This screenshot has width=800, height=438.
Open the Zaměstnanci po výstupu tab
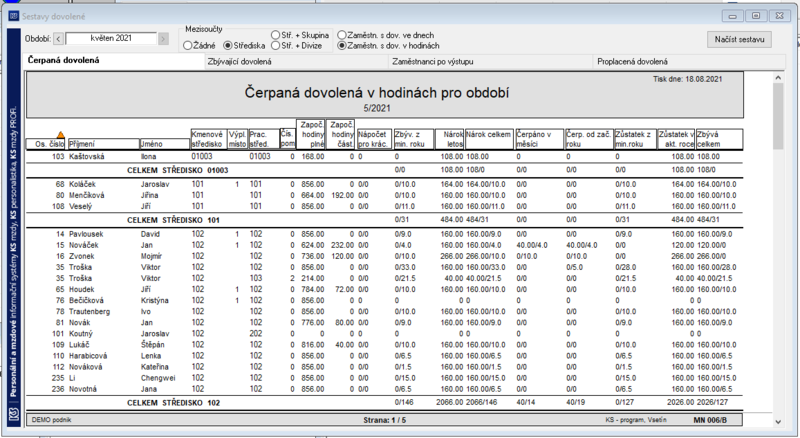[x=490, y=62]
